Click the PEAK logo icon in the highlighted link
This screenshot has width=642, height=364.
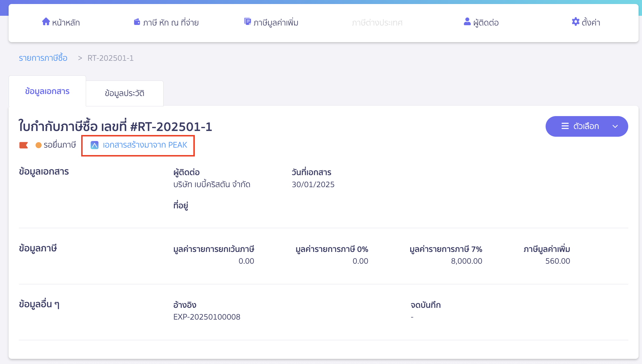pos(95,145)
